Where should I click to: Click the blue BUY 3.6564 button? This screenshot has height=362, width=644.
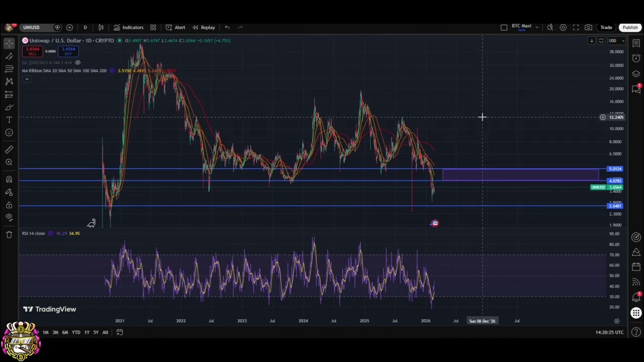[x=68, y=51]
